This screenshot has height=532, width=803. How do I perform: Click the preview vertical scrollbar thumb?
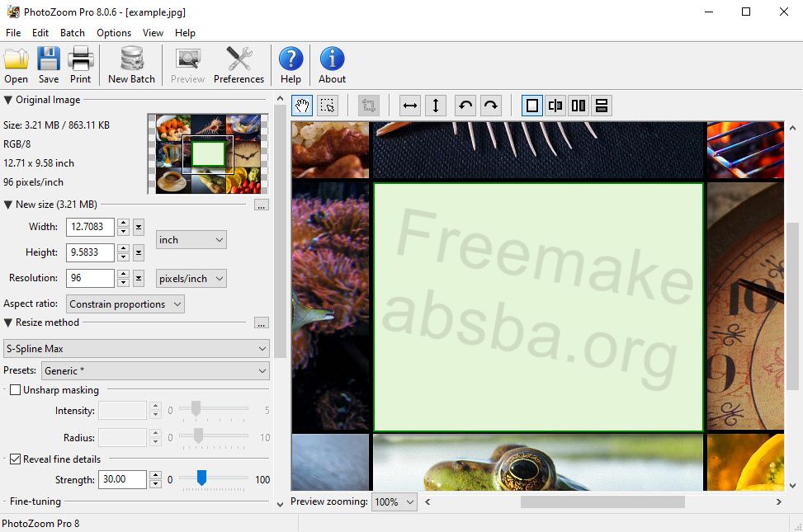pos(792,306)
